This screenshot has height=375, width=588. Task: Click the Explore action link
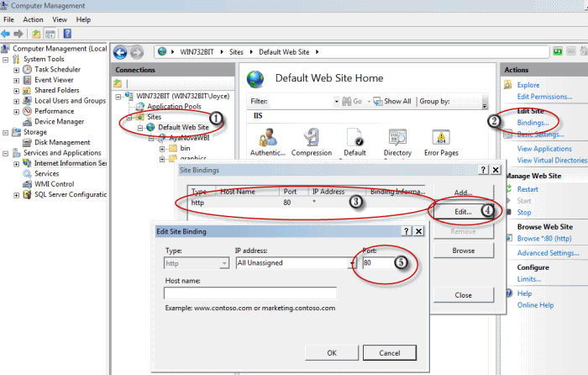[x=528, y=85]
